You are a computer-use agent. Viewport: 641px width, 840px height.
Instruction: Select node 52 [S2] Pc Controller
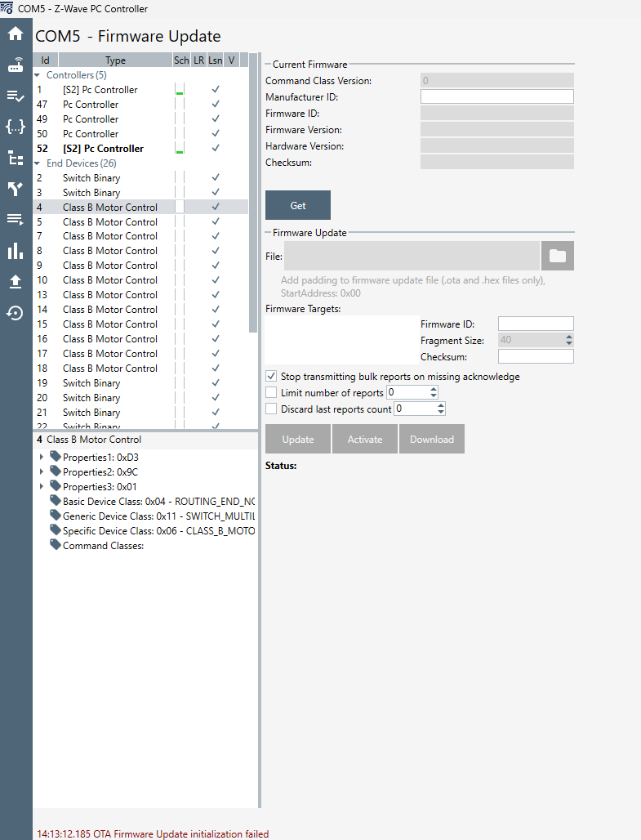[140, 149]
